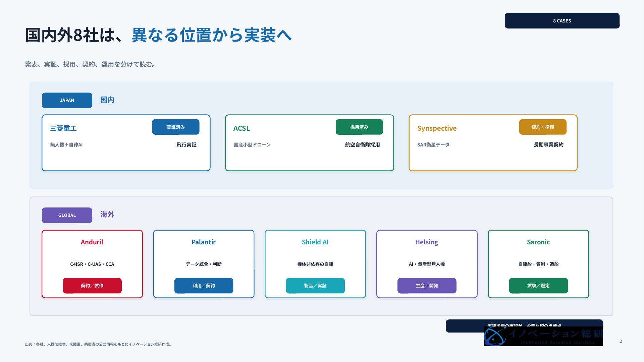This screenshot has width=644, height=362.
Task: Click the 長期事業契約 text
Action: pos(549,145)
